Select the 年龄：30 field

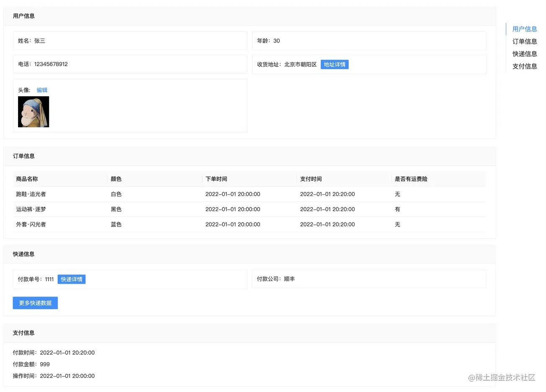point(369,41)
